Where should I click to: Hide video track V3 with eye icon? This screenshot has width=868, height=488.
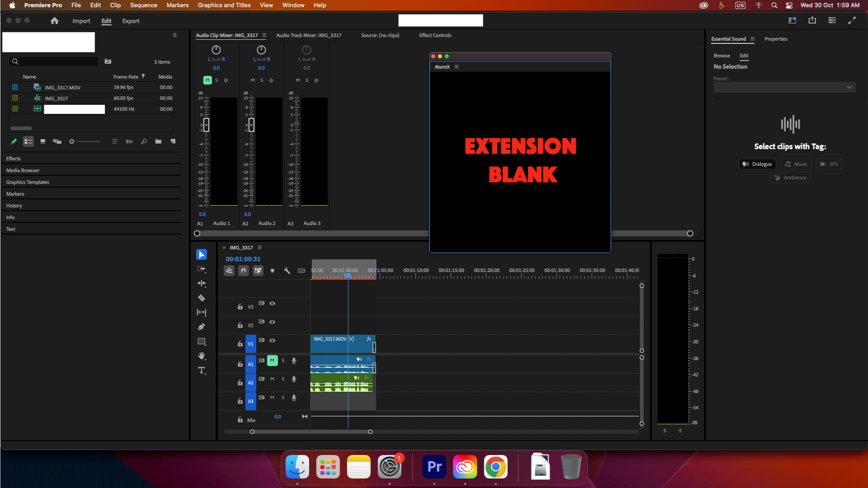[x=272, y=304]
